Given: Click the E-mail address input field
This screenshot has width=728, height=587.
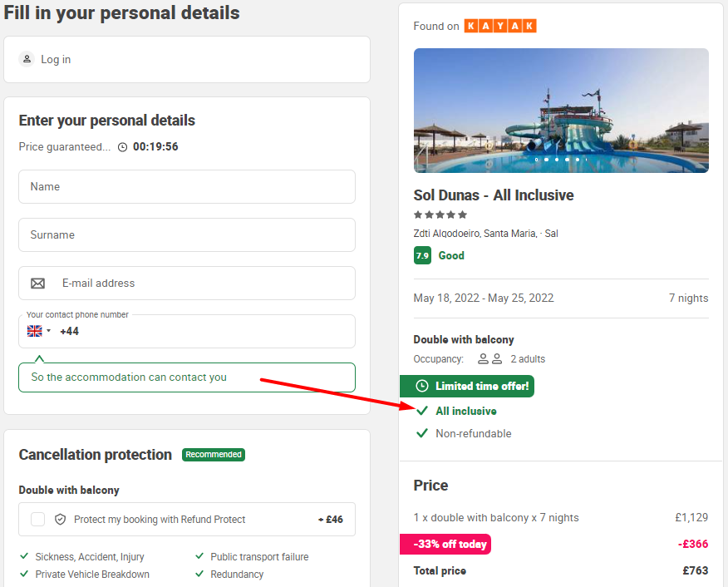Looking at the screenshot, I should [x=187, y=284].
